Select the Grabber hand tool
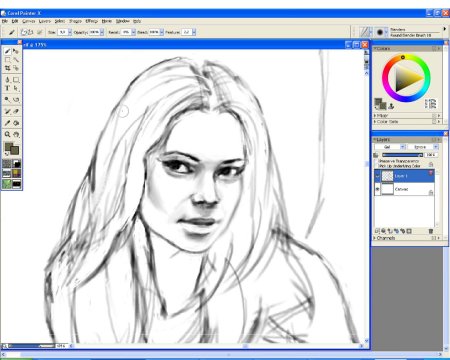The height and width of the screenshot is (360, 450). [16, 134]
